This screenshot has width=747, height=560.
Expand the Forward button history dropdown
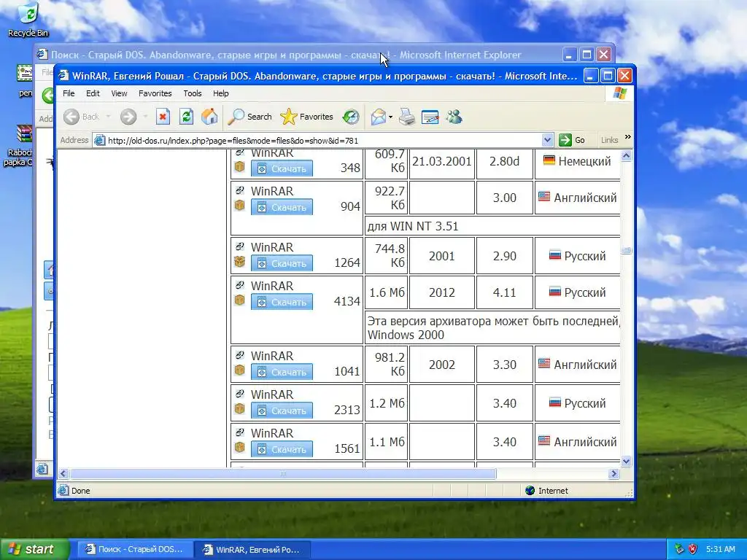[145, 117]
